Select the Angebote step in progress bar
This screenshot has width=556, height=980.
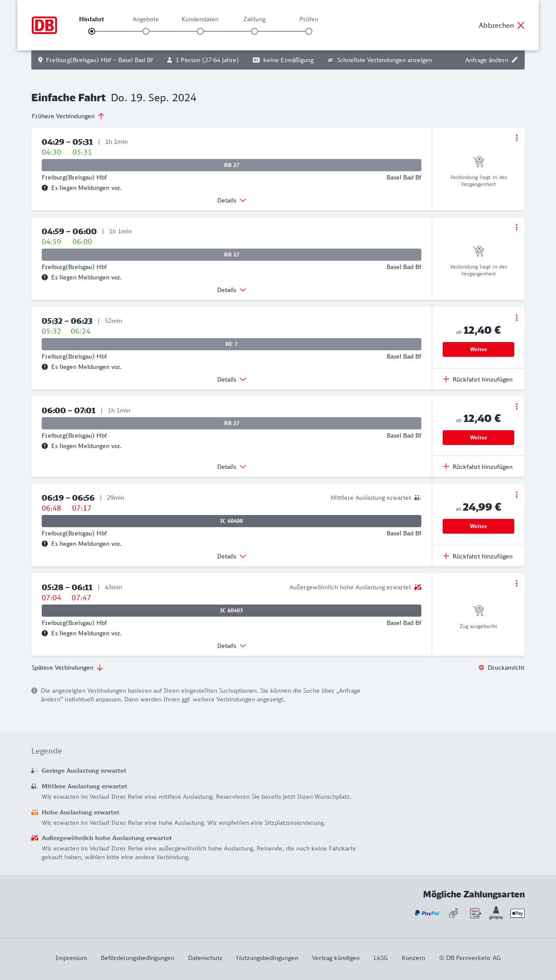tap(146, 31)
